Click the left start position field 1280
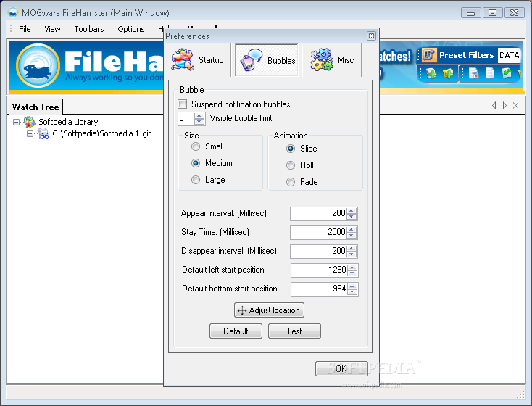The image size is (532, 406). 319,270
